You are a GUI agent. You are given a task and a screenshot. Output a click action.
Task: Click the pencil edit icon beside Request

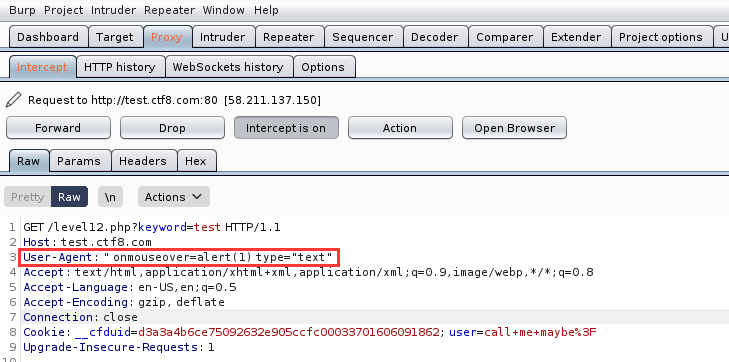tap(13, 100)
